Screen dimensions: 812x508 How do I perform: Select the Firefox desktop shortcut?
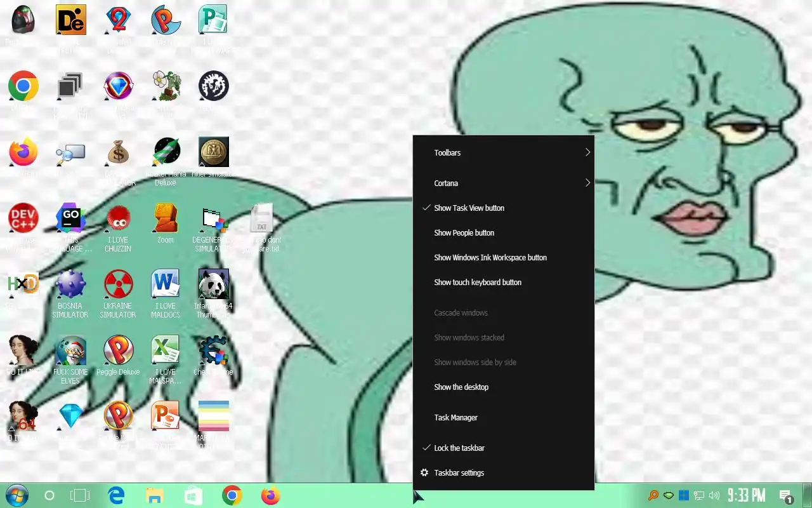(x=23, y=152)
